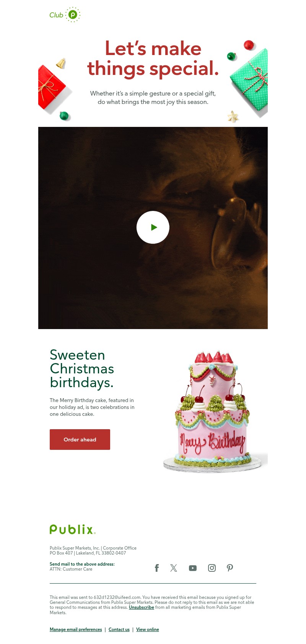Click the Order ahead button
The image size is (306, 644).
click(80, 440)
